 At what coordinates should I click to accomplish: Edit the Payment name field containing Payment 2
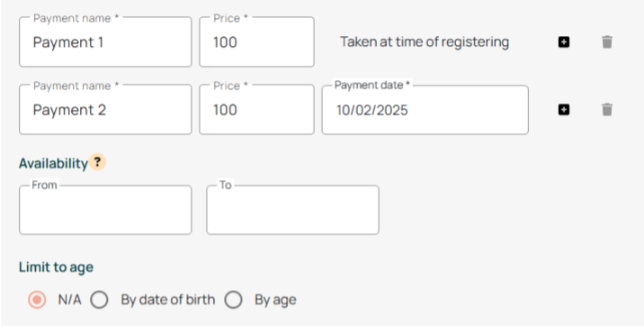tap(105, 110)
